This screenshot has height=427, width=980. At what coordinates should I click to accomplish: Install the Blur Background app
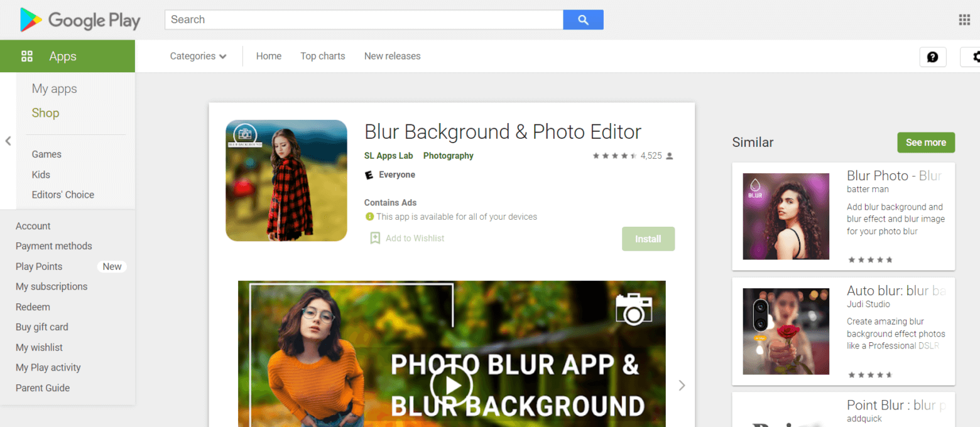pos(648,239)
